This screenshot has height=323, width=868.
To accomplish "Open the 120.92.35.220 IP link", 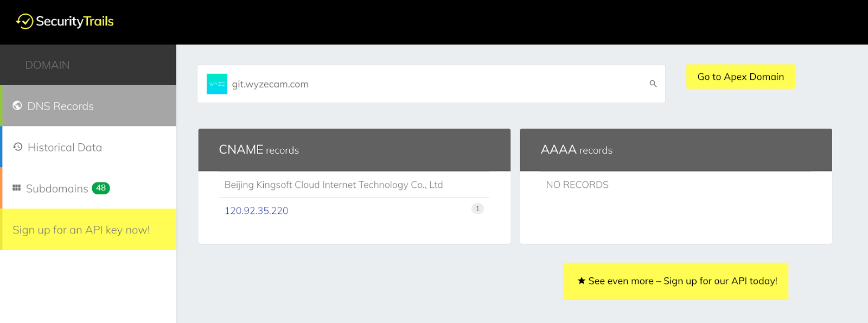I will tap(257, 211).
